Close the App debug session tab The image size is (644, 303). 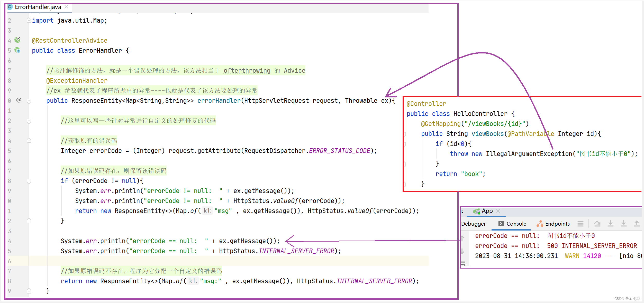coord(498,211)
